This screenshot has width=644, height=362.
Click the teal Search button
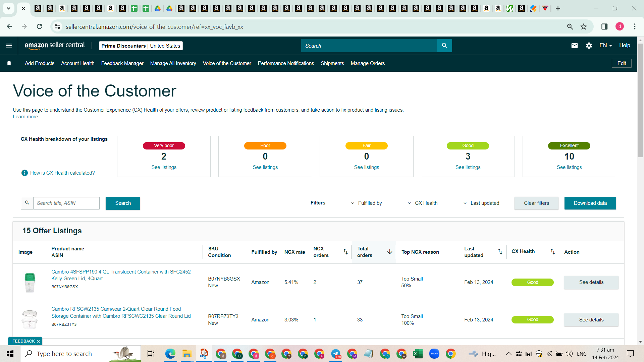pos(123,203)
